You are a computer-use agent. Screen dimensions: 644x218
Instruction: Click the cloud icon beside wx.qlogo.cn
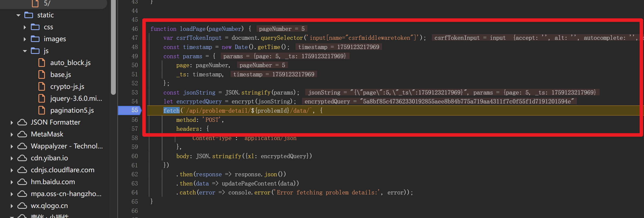point(22,206)
